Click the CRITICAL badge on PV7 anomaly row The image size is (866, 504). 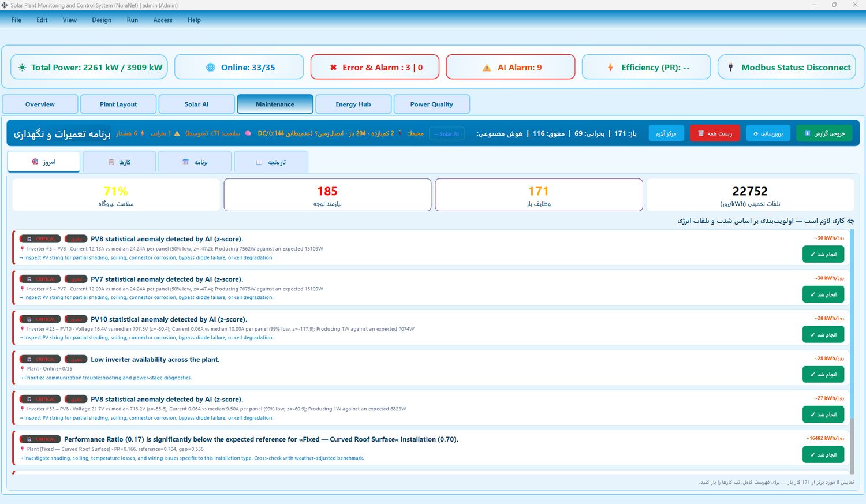point(40,279)
